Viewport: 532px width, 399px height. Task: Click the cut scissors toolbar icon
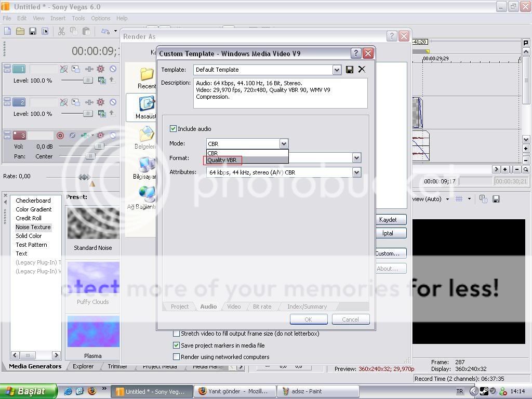[x=61, y=31]
